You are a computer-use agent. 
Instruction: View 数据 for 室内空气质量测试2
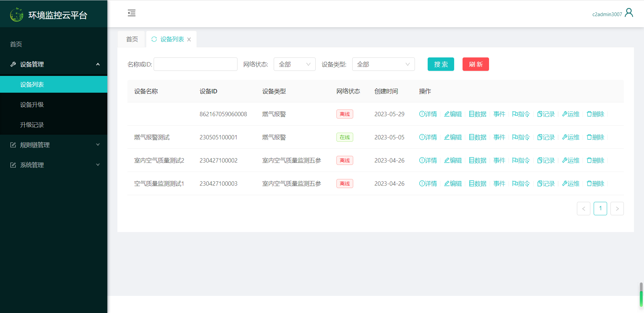point(478,161)
